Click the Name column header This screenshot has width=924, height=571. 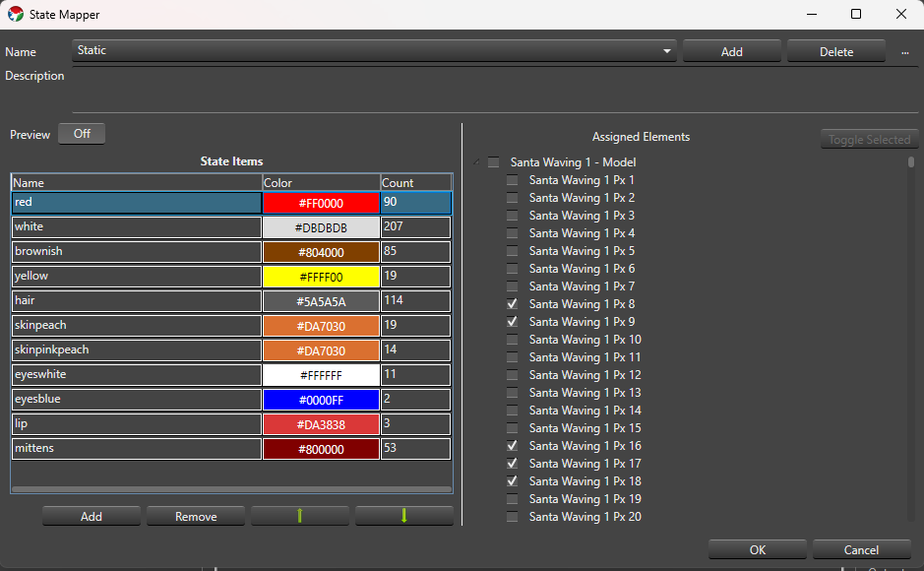(136, 183)
